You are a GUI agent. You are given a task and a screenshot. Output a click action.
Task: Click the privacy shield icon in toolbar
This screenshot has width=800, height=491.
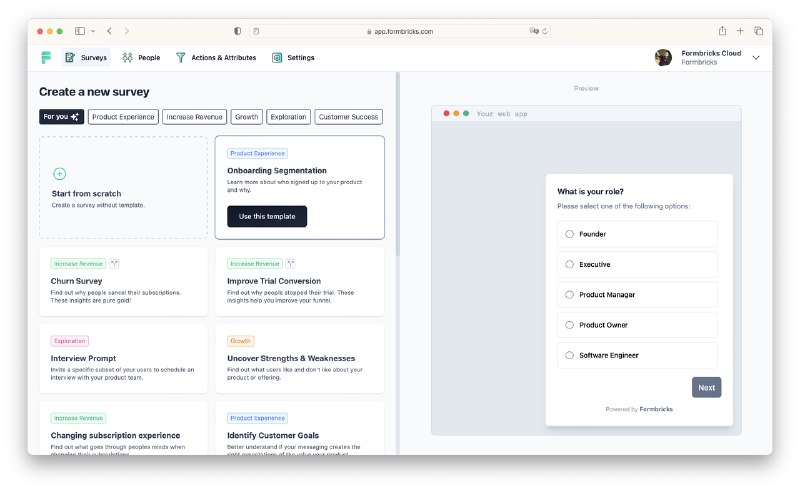237,31
